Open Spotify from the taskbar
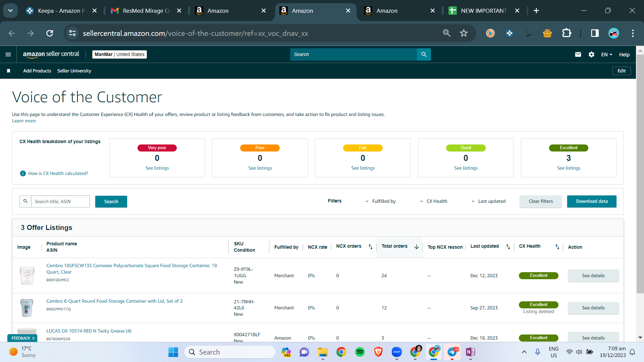Screen dimensions: 644x362 tap(360, 352)
